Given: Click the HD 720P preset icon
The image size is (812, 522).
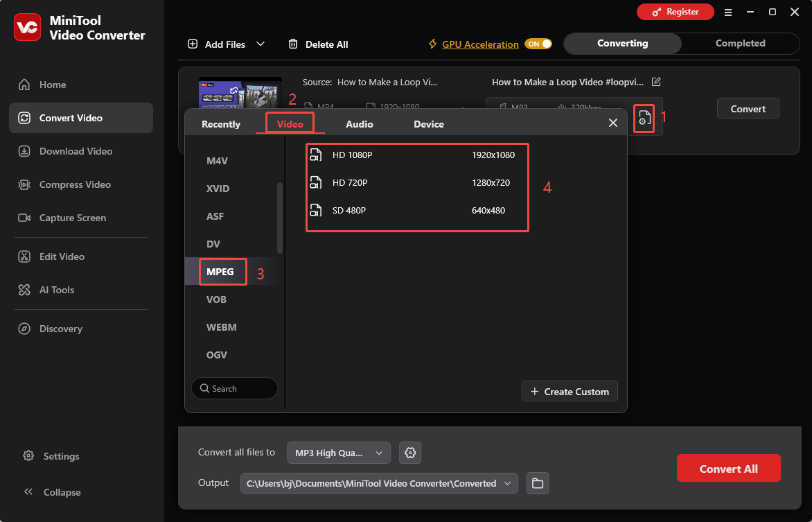Looking at the screenshot, I should pyautogui.click(x=315, y=182).
